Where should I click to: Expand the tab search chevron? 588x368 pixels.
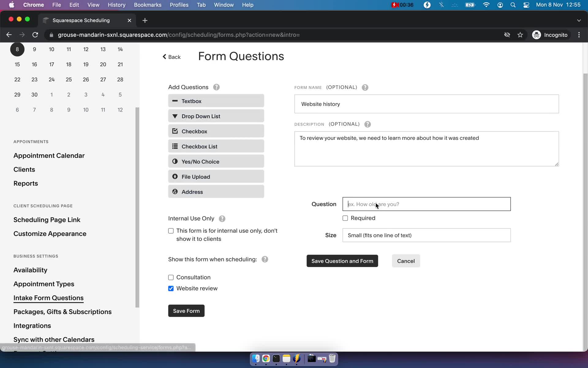[579, 20]
